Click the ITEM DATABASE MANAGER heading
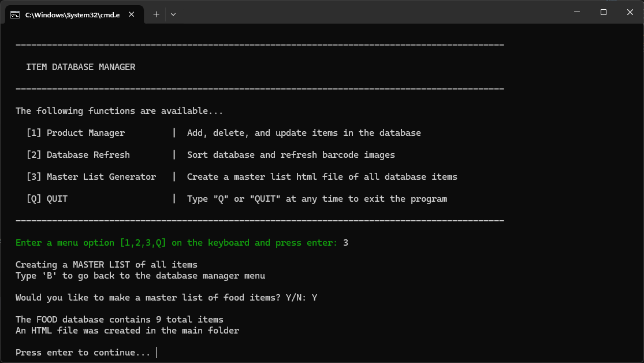 pos(80,67)
